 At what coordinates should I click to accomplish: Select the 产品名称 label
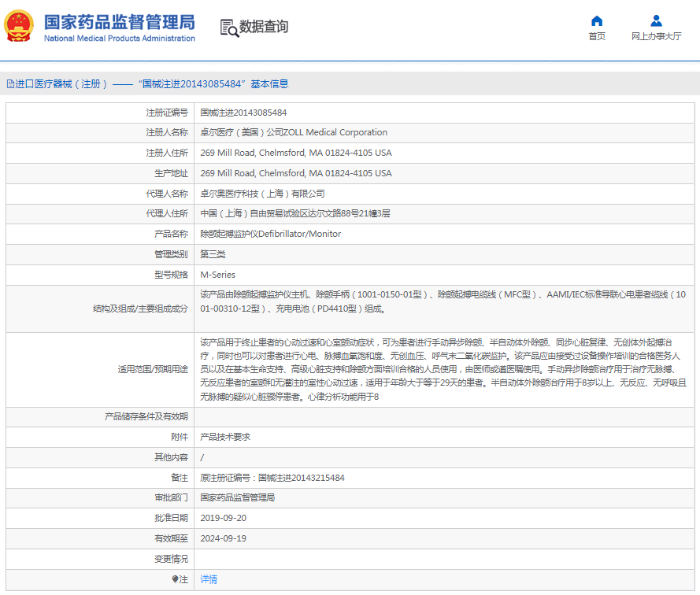pyautogui.click(x=172, y=234)
